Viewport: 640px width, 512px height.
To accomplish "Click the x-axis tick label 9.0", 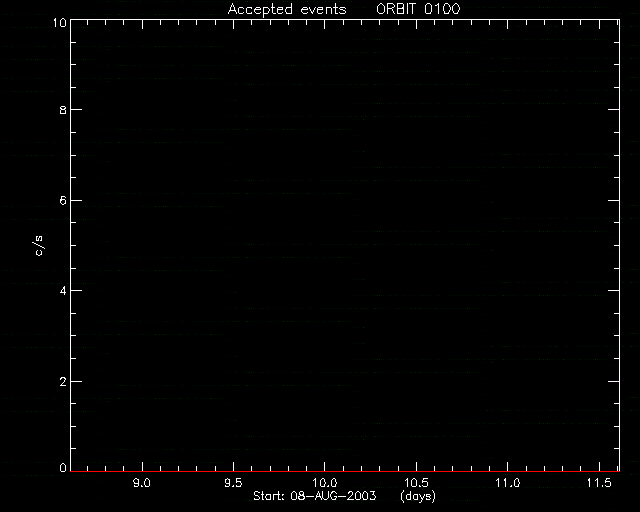I will 142,483.
